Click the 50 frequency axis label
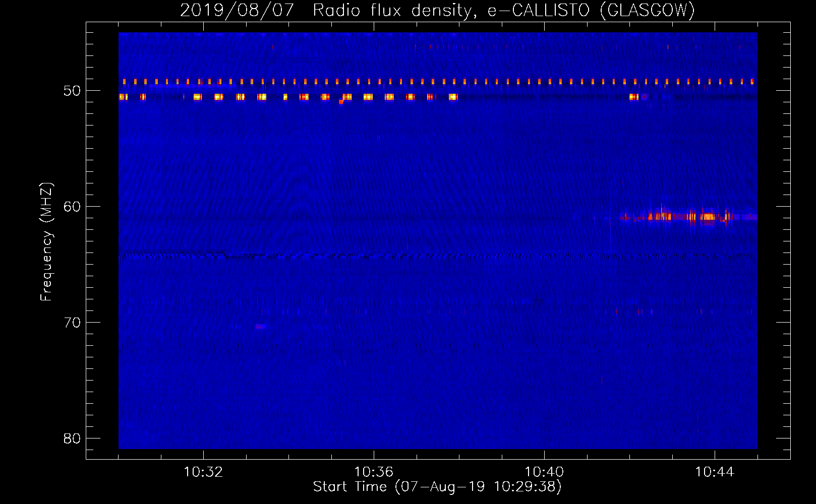This screenshot has width=816, height=504. (x=72, y=91)
